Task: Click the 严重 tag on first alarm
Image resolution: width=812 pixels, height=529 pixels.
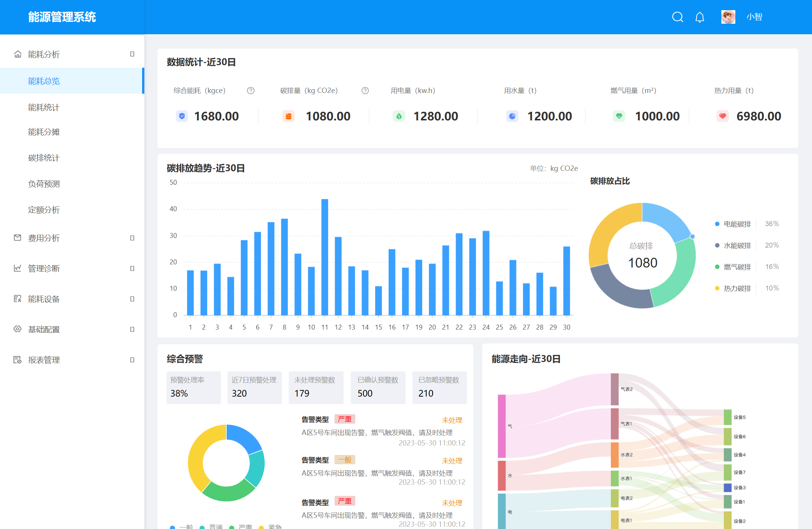Action: [x=345, y=419]
